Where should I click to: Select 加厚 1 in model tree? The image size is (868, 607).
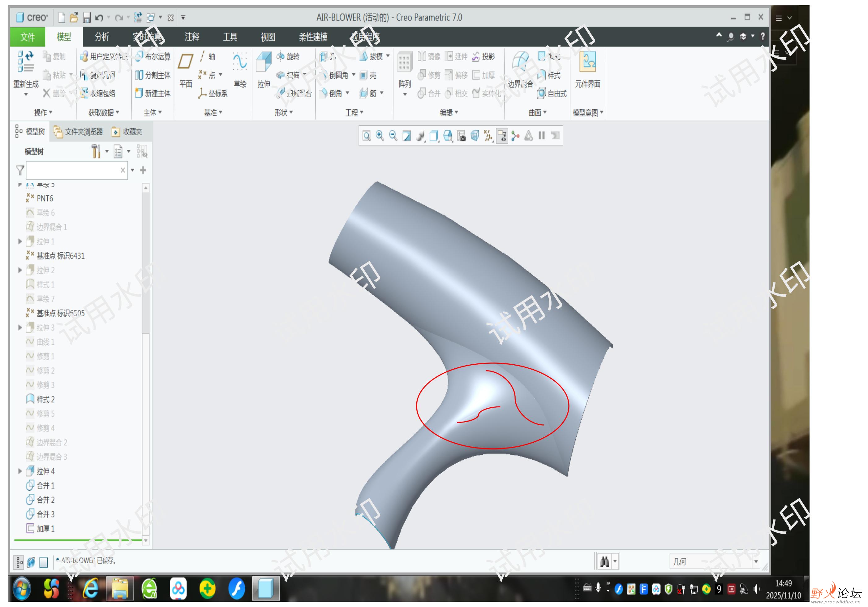pyautogui.click(x=45, y=529)
